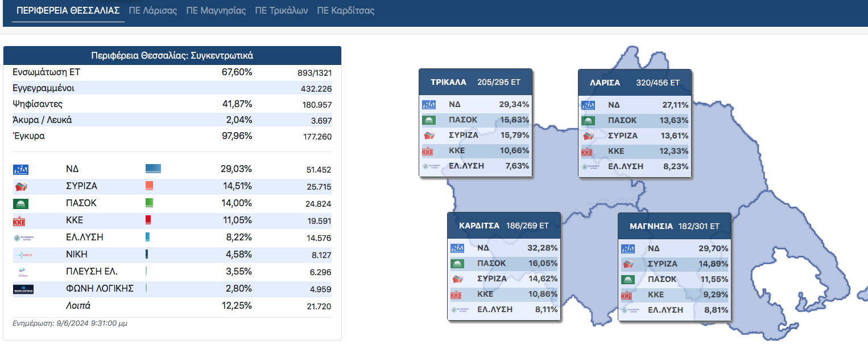This screenshot has width=868, height=356.
Task: Click the blue ΝΔ percentage bar
Action: click(153, 169)
